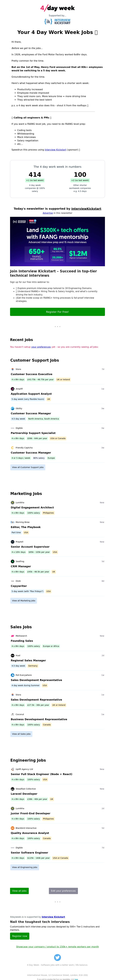The height and width of the screenshot is (980, 115).
Task: Click the Lumikha logo under Marketing Jobs
Action: [13, 503]
